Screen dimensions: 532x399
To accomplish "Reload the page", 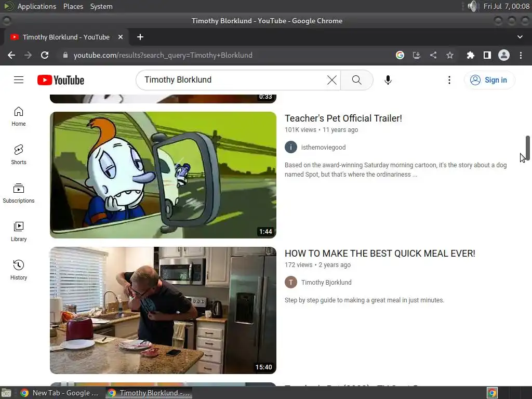I will coord(45,55).
